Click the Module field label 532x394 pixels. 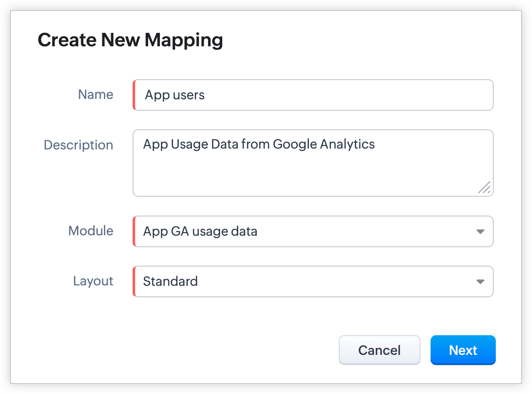click(90, 231)
